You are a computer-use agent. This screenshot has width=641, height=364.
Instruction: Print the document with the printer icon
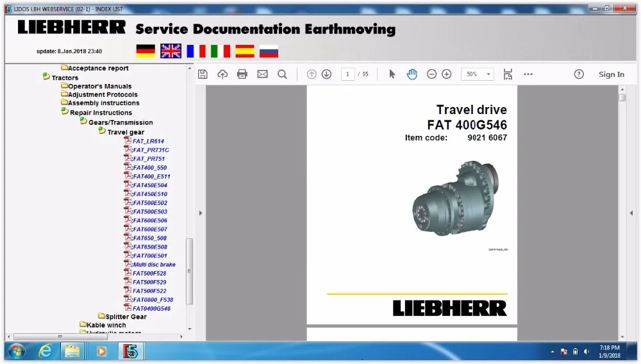coord(242,74)
